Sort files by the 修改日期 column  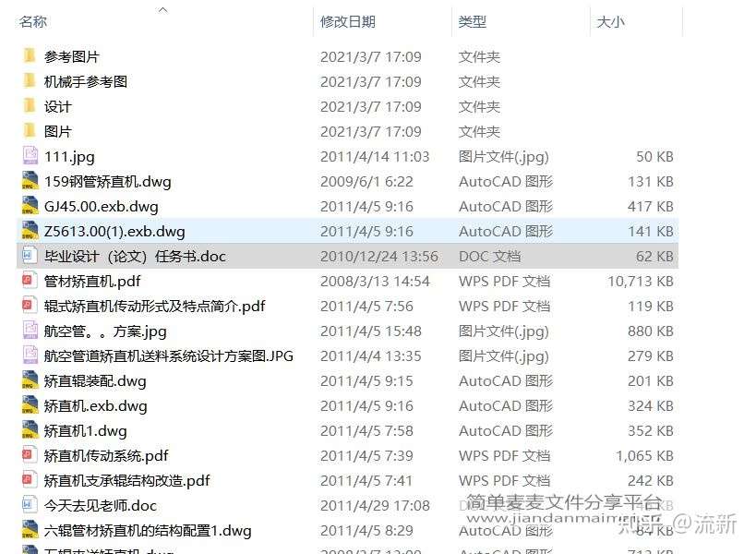[x=348, y=21]
